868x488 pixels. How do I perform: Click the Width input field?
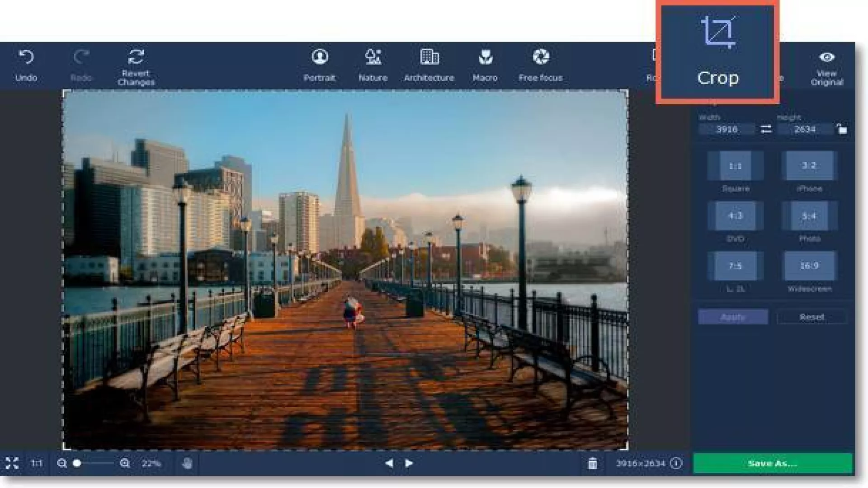pyautogui.click(x=726, y=129)
